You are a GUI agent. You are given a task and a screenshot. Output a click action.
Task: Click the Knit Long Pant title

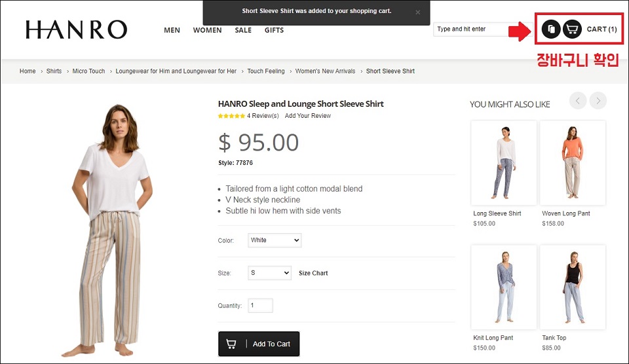click(x=493, y=338)
